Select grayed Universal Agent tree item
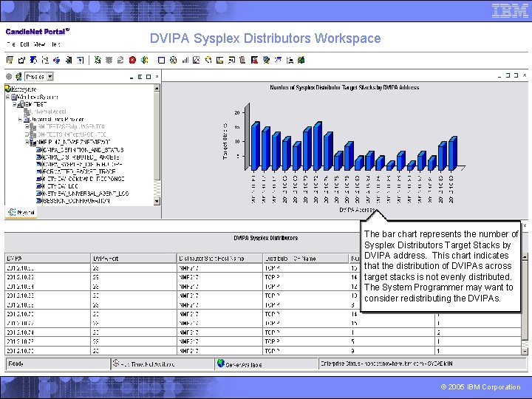 pos(48,112)
